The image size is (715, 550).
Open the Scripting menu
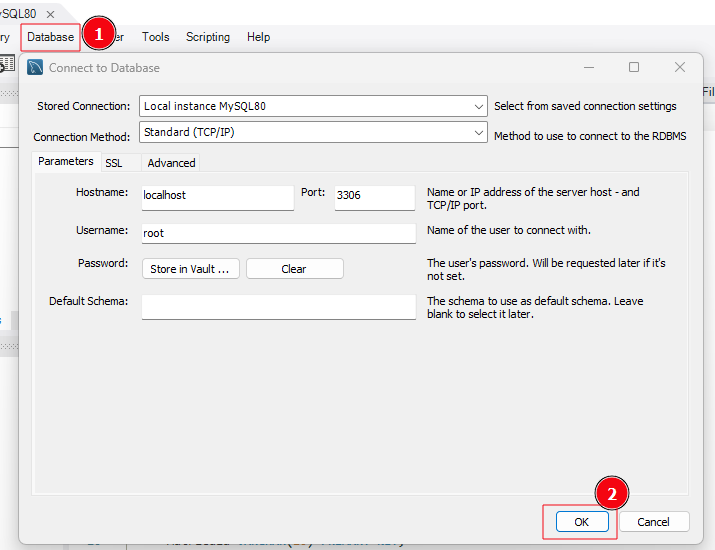(x=208, y=37)
